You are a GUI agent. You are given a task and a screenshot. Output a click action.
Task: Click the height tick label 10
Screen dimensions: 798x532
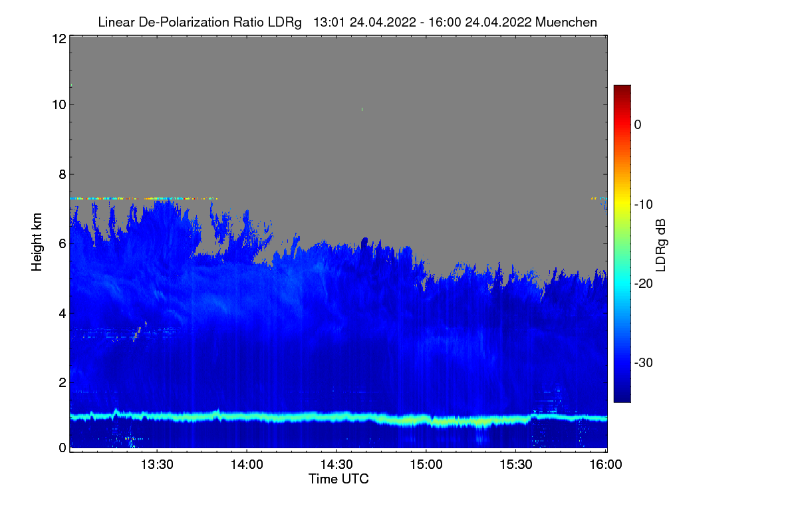[x=58, y=104]
